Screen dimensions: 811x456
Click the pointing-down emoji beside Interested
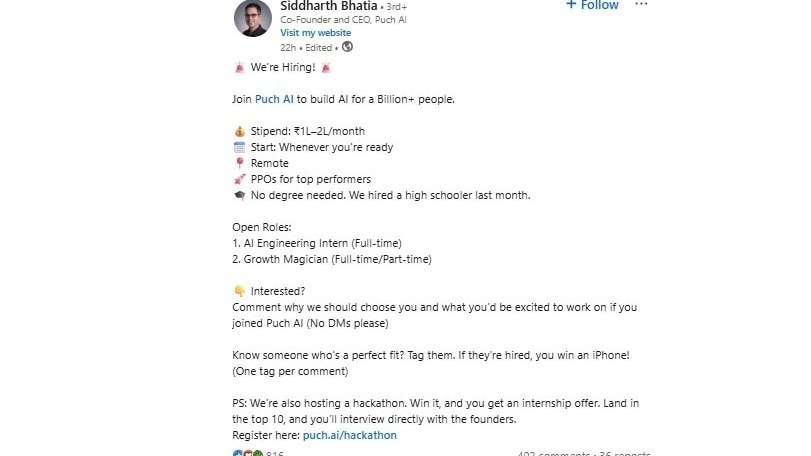[239, 291]
